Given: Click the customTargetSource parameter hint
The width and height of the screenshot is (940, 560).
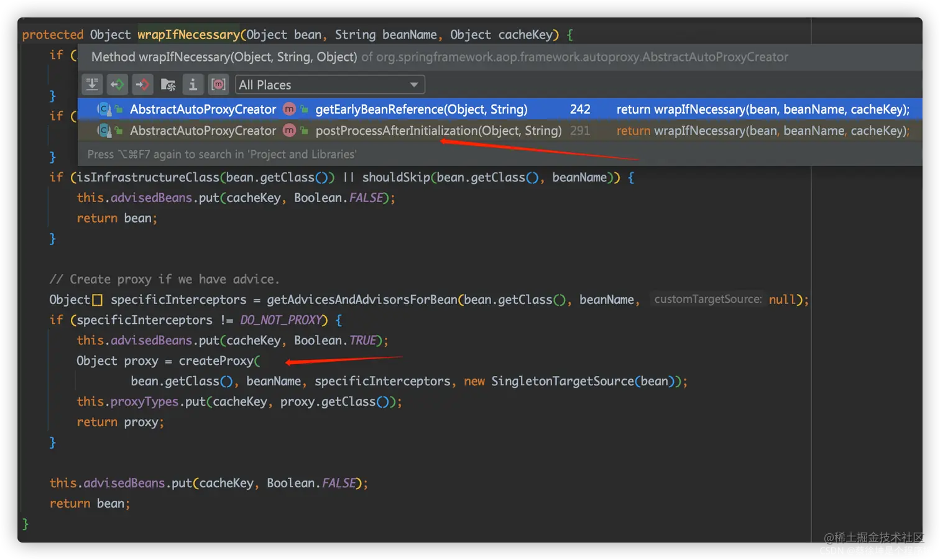Looking at the screenshot, I should 707,300.
